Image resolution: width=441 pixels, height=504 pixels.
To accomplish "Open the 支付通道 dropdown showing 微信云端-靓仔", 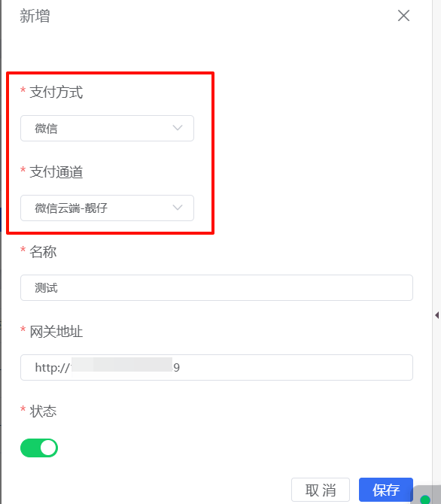I will tap(107, 208).
